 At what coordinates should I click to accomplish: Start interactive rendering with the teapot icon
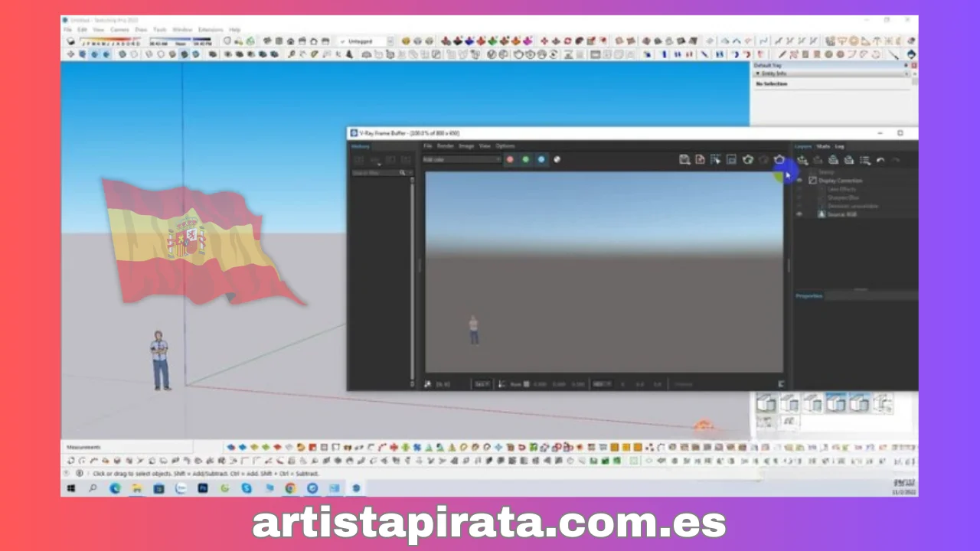coord(748,159)
